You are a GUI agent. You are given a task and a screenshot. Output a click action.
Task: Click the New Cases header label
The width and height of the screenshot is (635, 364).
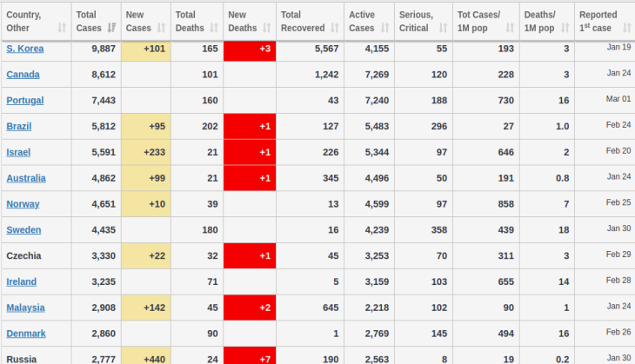138,22
